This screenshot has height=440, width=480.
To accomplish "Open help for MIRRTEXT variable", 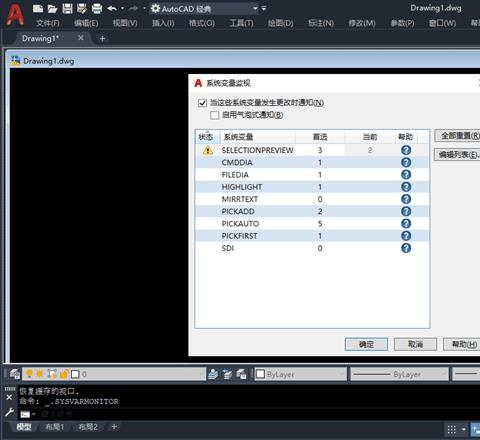I will click(406, 199).
